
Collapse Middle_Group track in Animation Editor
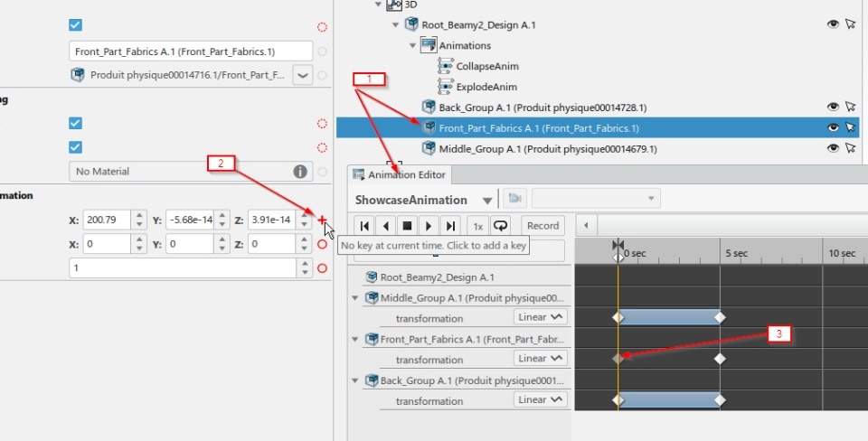tap(355, 298)
